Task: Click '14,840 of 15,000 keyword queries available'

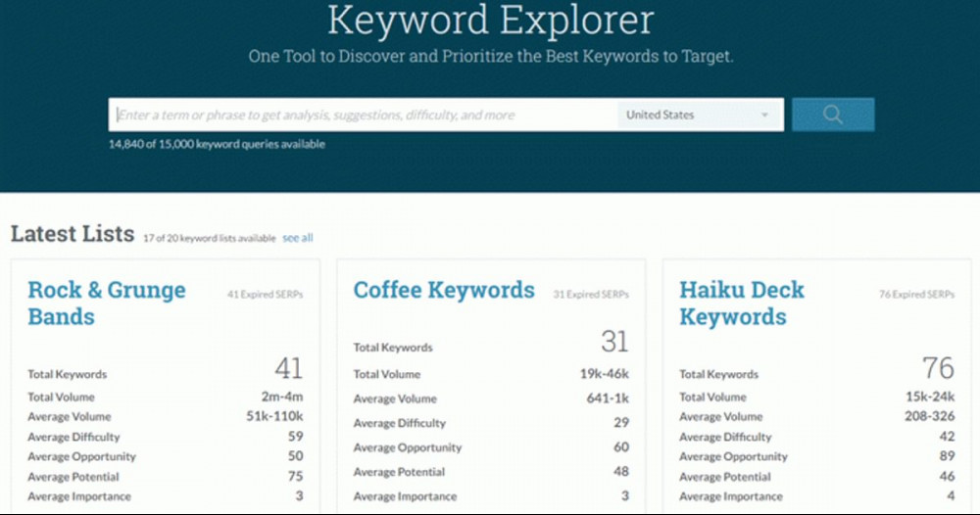Action: [217, 144]
